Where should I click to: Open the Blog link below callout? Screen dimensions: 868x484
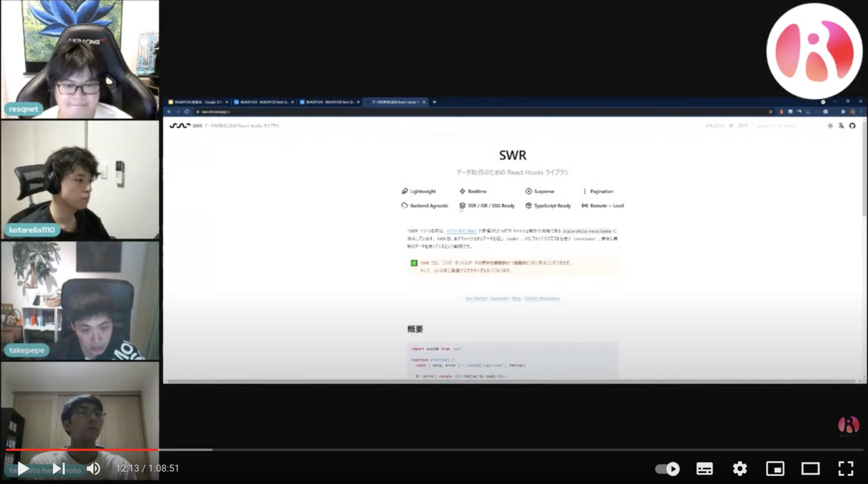point(516,298)
